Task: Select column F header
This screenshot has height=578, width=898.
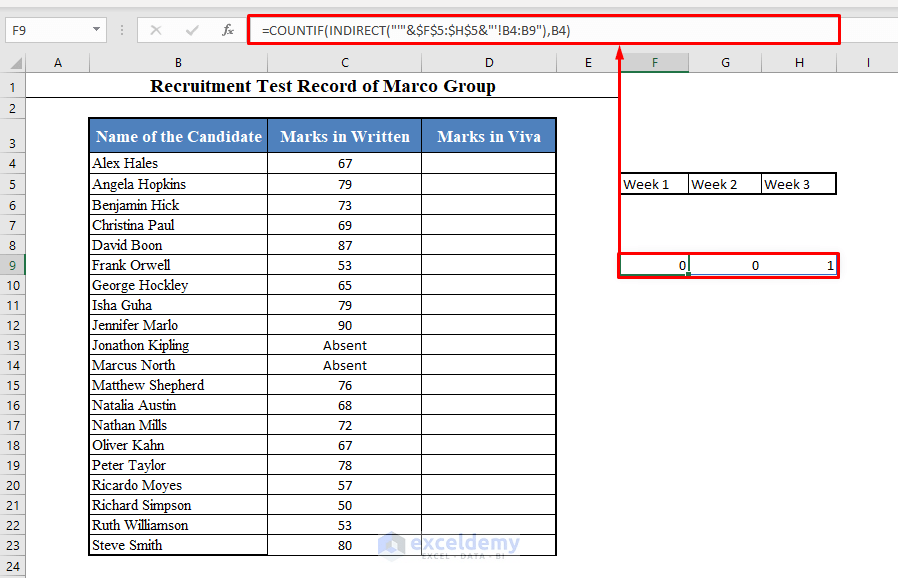Action: pyautogui.click(x=654, y=62)
